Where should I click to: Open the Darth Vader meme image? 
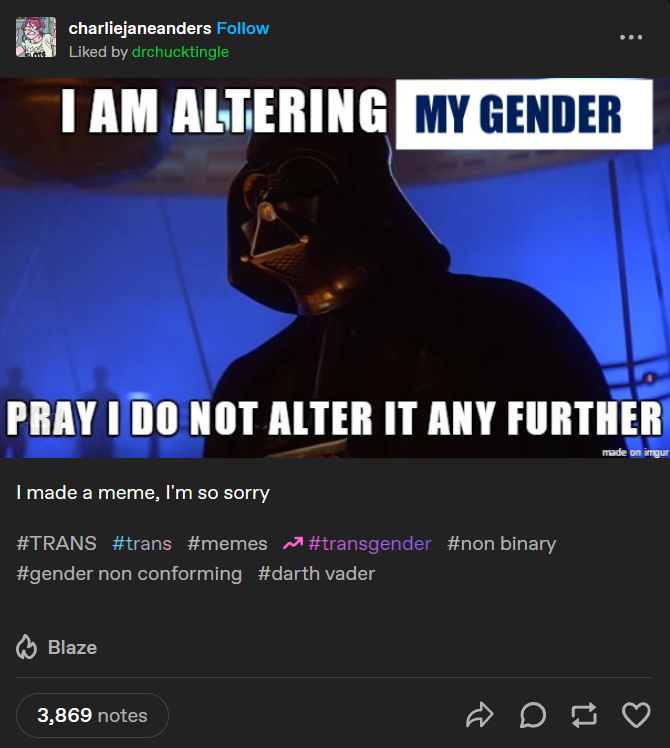click(335, 268)
